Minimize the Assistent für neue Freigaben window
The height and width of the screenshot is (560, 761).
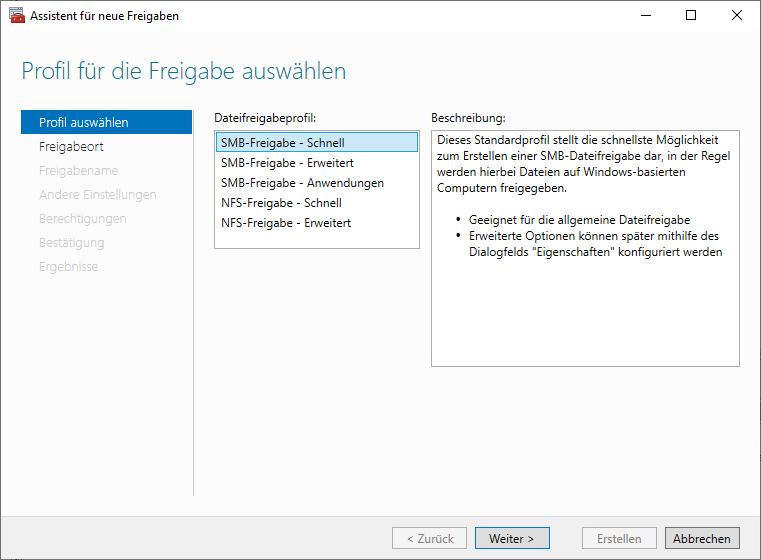click(x=645, y=16)
